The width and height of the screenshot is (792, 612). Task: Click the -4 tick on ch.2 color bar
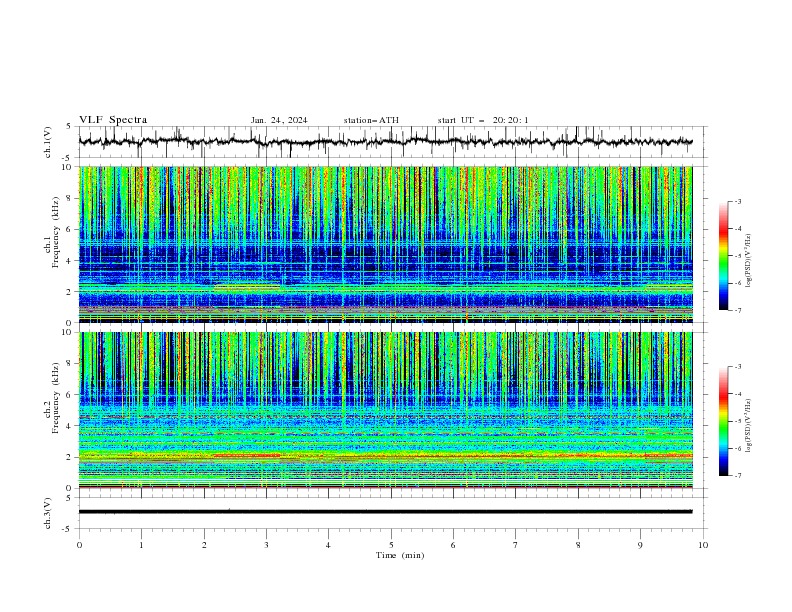(x=737, y=394)
